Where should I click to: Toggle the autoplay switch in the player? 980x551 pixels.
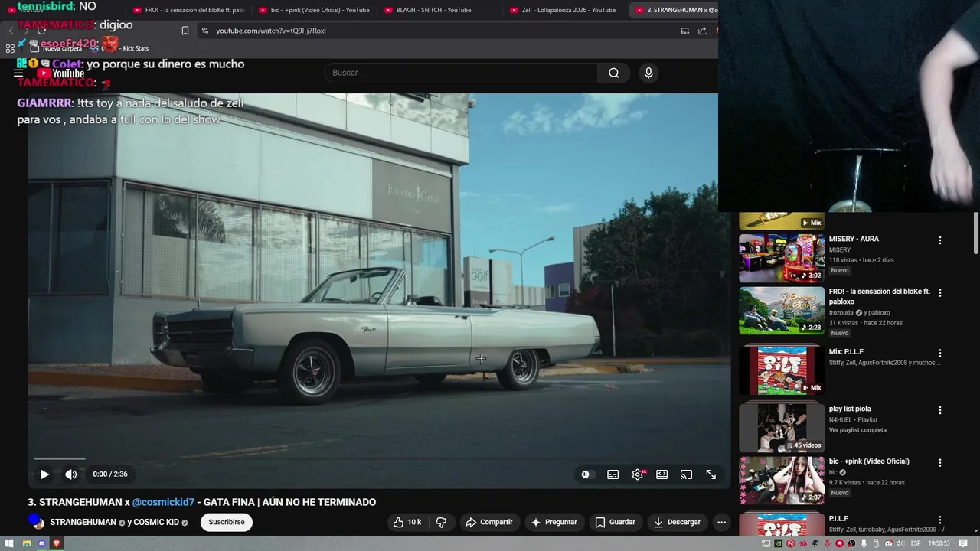(x=586, y=474)
